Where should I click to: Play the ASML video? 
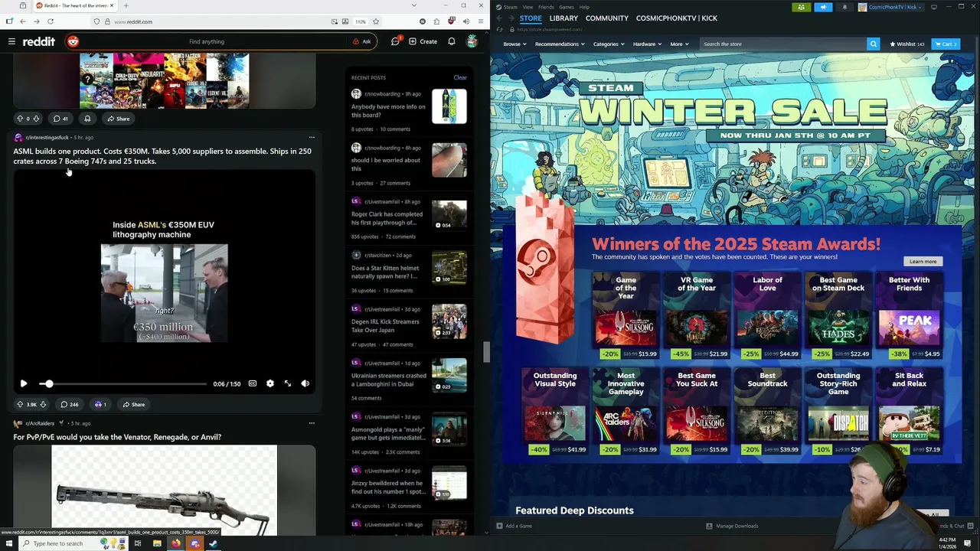24,383
